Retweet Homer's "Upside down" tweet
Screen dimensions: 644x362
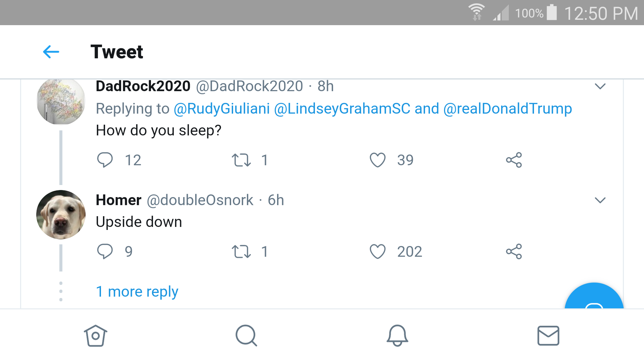pos(241,251)
